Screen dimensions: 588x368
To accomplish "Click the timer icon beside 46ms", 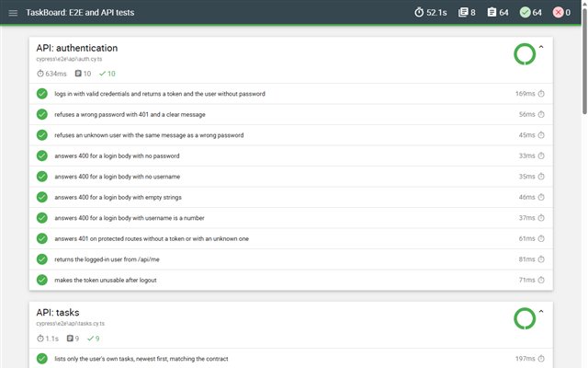I will click(x=541, y=197).
